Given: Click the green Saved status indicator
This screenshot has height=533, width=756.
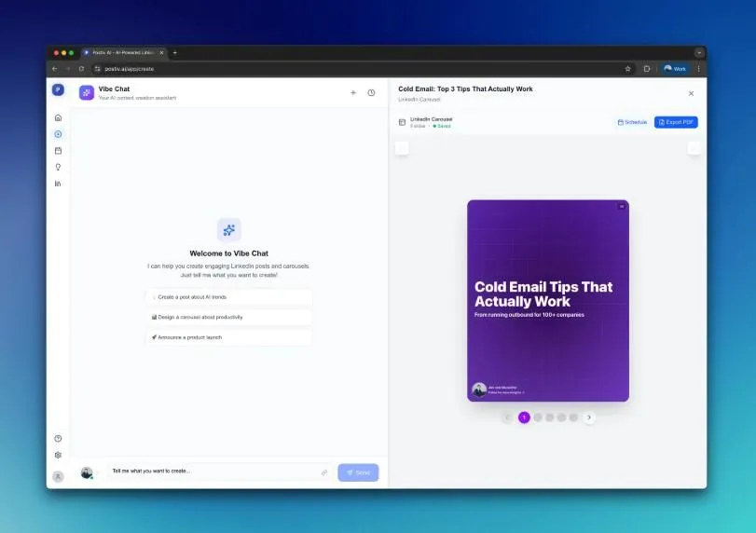Looking at the screenshot, I should pyautogui.click(x=442, y=127).
